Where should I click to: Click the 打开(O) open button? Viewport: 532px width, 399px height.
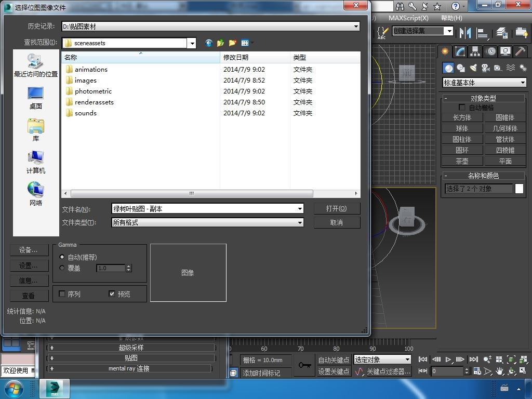click(x=337, y=208)
